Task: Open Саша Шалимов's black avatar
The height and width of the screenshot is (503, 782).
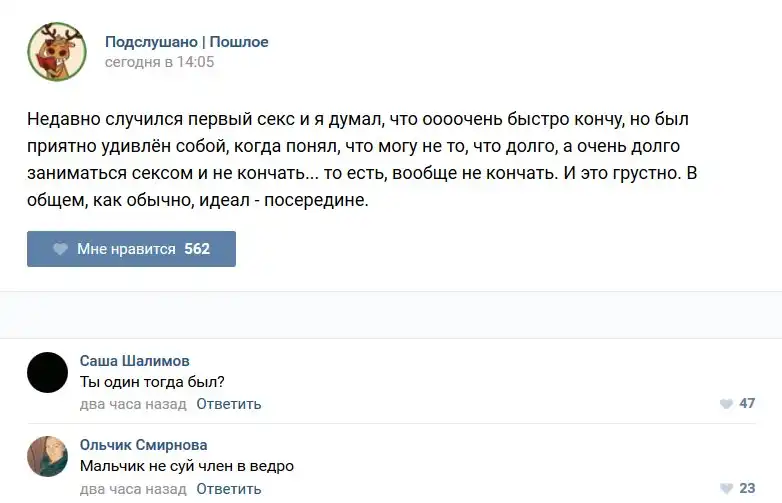Action: click(47, 372)
